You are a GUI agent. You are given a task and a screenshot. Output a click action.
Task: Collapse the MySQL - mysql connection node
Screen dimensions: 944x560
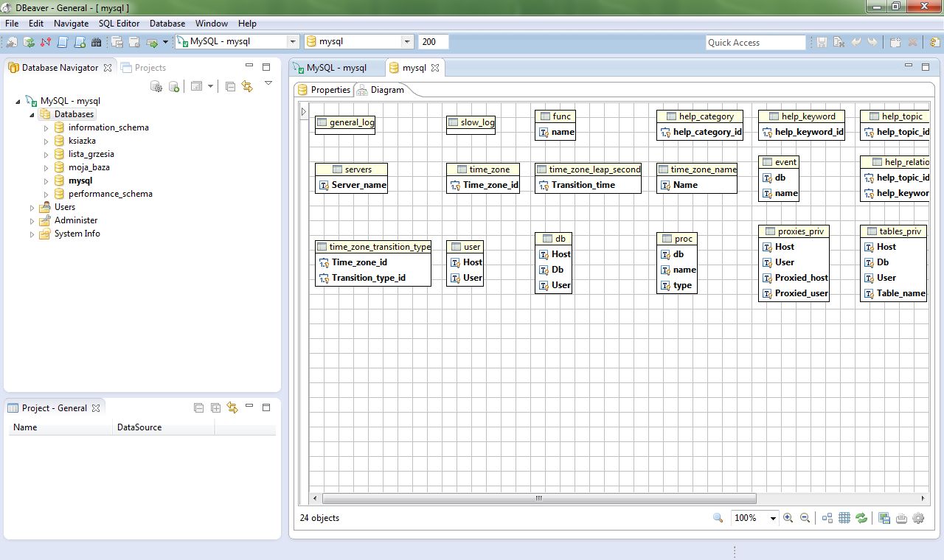point(18,101)
